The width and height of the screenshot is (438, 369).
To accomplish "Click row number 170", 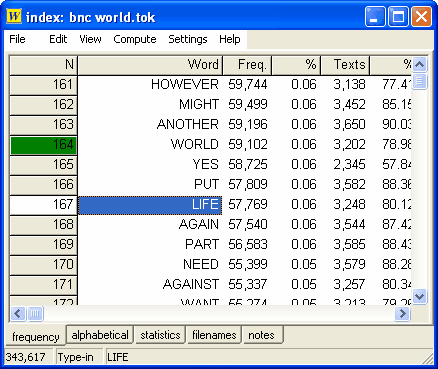I will [x=44, y=265].
